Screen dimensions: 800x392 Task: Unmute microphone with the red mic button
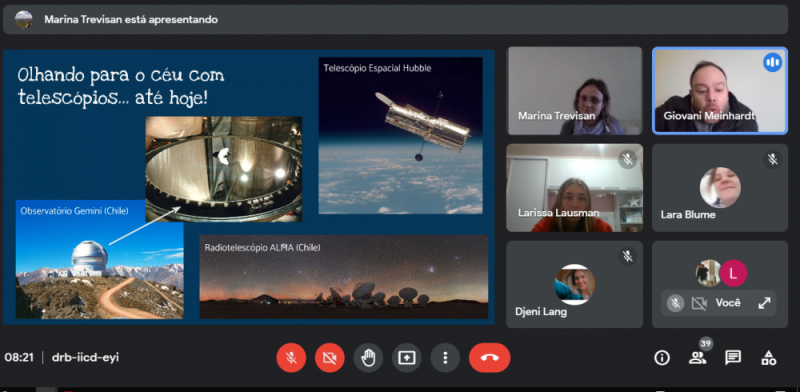(291, 358)
